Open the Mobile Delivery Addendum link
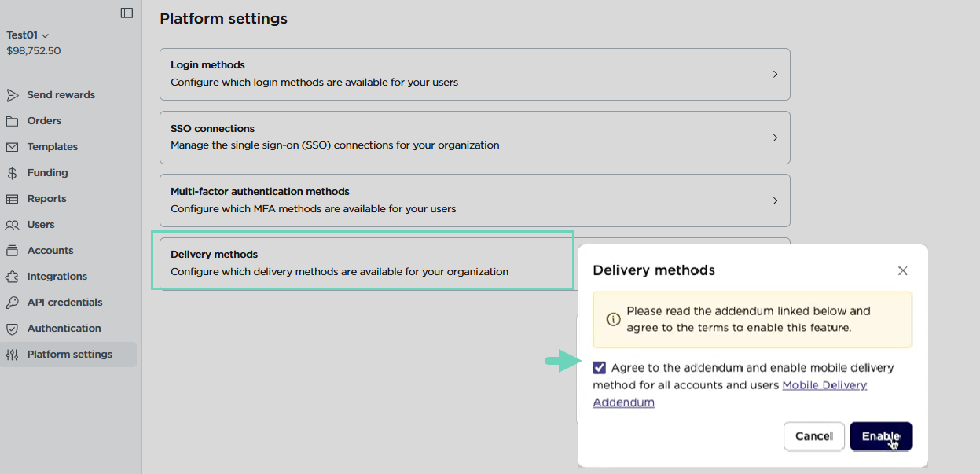Image resolution: width=980 pixels, height=474 pixels. coord(824,385)
